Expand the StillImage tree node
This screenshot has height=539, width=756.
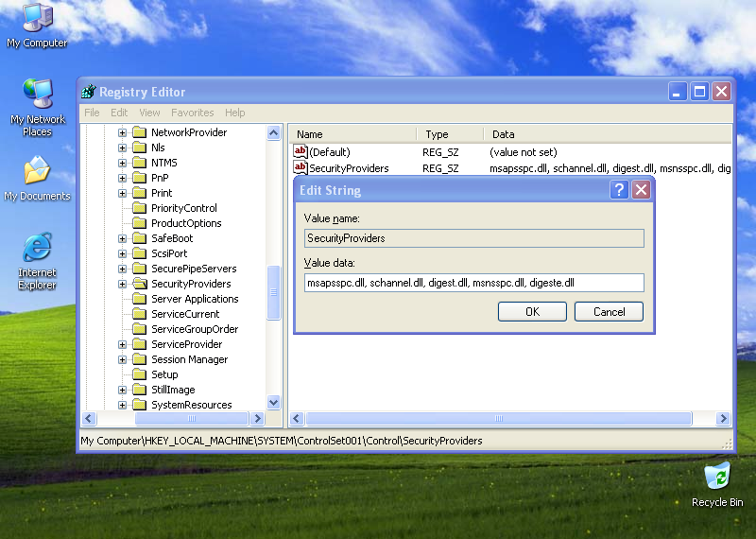click(x=123, y=390)
